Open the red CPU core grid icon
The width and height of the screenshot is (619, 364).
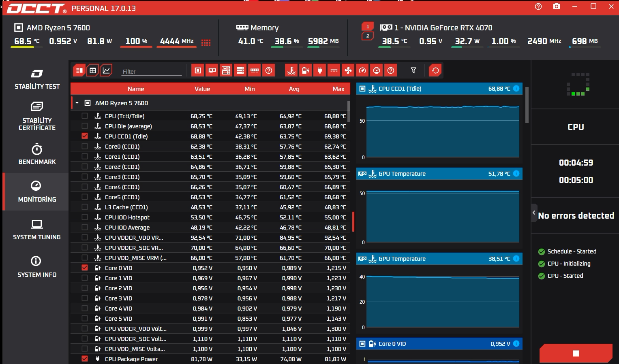[206, 43]
